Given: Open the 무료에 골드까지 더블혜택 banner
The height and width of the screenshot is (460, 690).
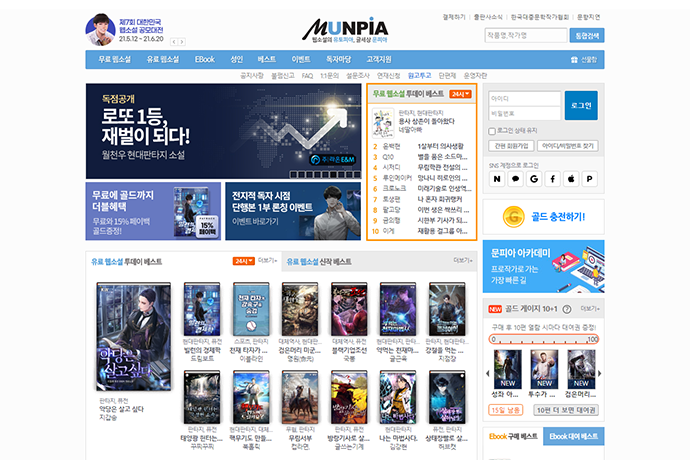Looking at the screenshot, I should click(x=153, y=211).
